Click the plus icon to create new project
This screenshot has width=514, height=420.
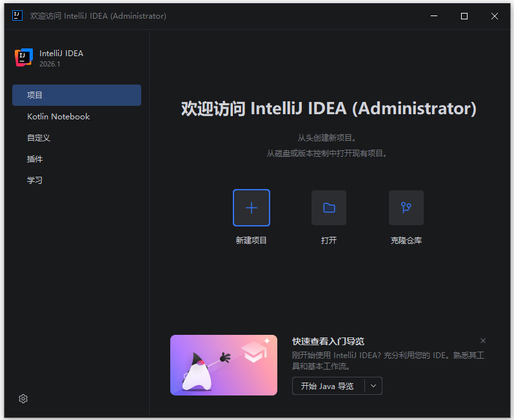pyautogui.click(x=252, y=208)
